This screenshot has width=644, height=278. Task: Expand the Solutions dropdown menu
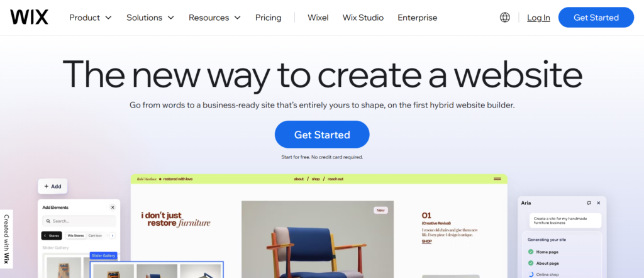(x=150, y=18)
